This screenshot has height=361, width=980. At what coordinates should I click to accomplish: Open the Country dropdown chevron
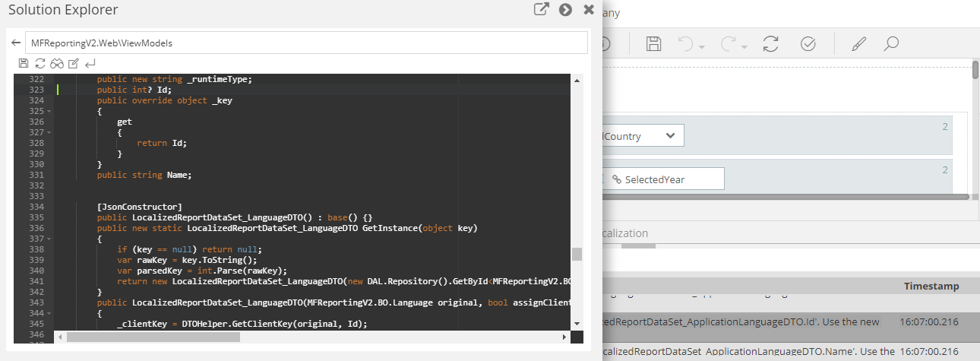coord(670,136)
